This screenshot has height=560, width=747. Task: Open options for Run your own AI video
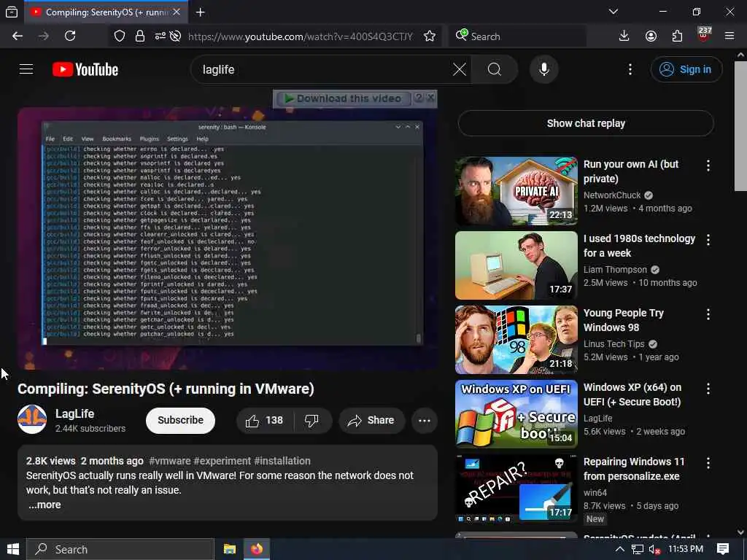coord(708,166)
